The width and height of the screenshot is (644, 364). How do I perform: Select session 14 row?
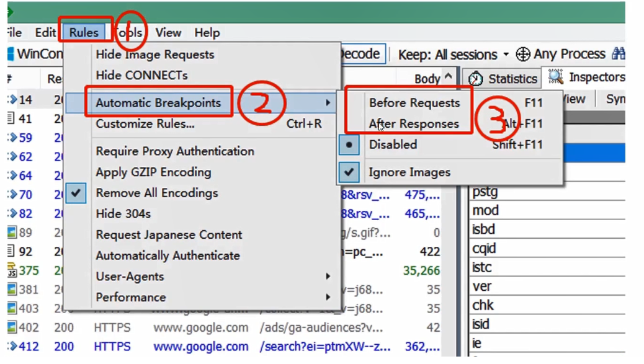pos(35,100)
